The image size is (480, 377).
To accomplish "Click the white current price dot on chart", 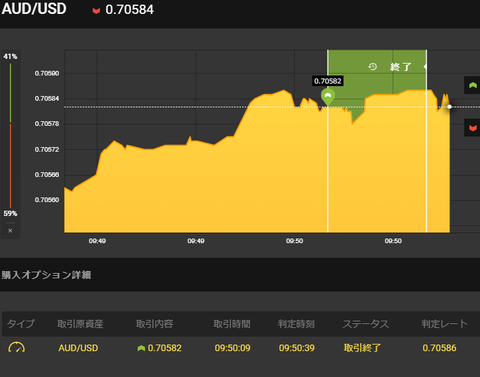I will click(x=449, y=107).
